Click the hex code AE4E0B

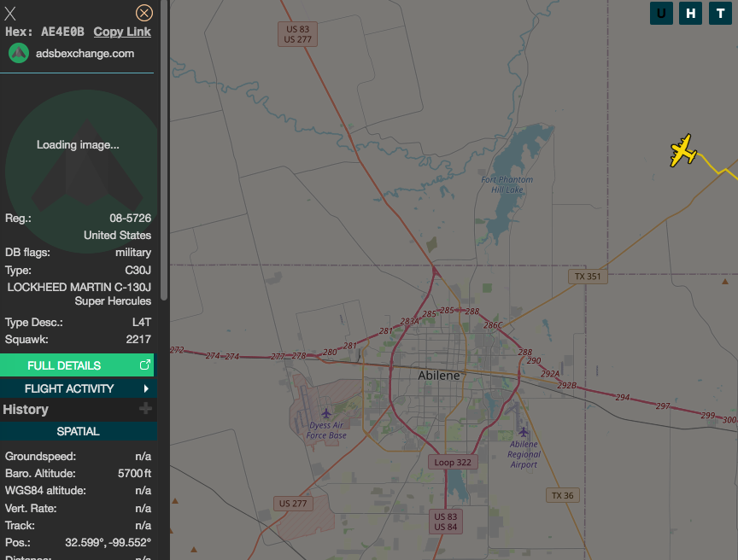click(x=62, y=32)
